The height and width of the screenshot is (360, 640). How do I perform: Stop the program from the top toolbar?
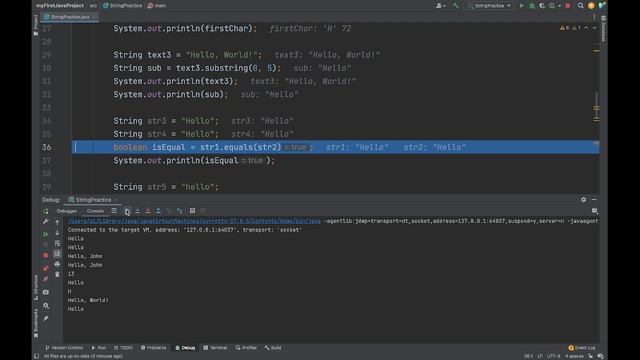[568, 6]
